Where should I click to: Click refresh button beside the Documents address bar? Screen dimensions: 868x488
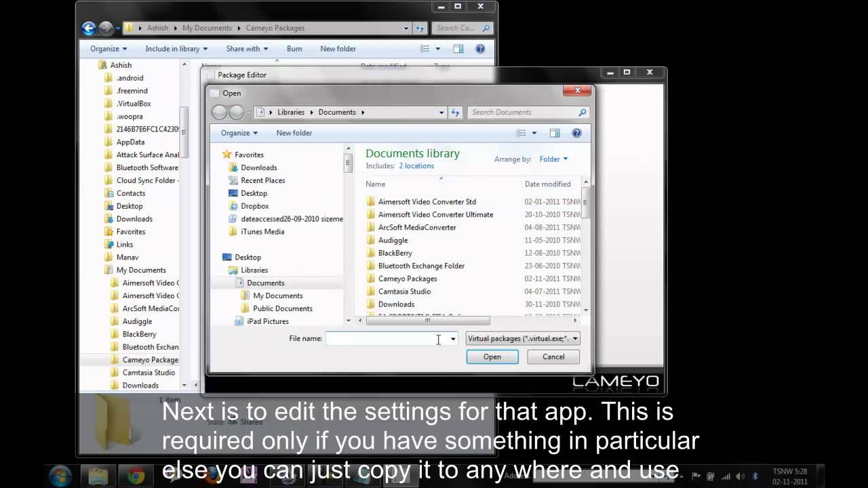coord(455,113)
